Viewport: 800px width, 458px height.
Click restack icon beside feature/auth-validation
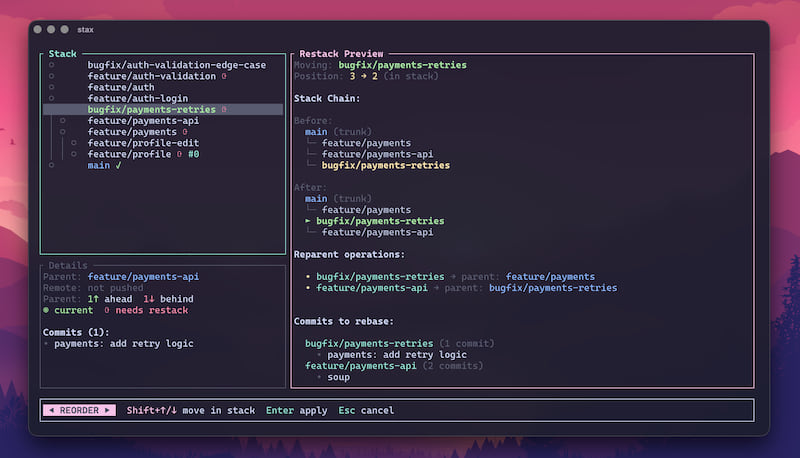click(224, 76)
